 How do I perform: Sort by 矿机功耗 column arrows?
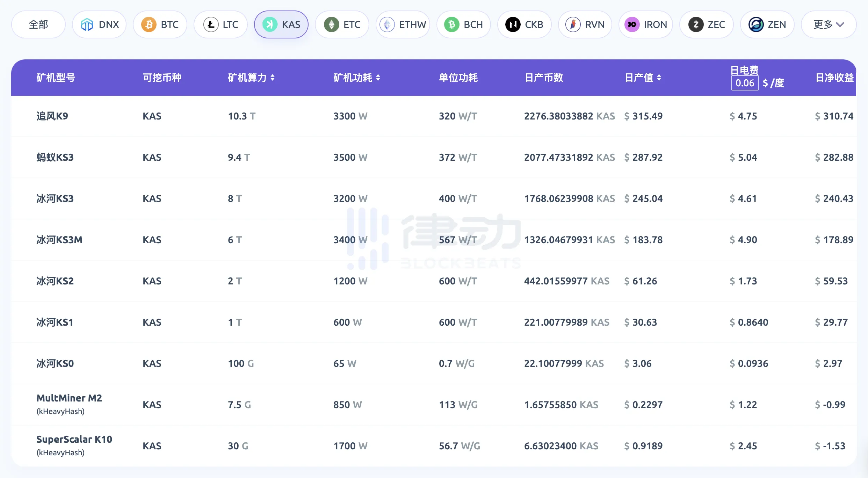click(x=378, y=78)
